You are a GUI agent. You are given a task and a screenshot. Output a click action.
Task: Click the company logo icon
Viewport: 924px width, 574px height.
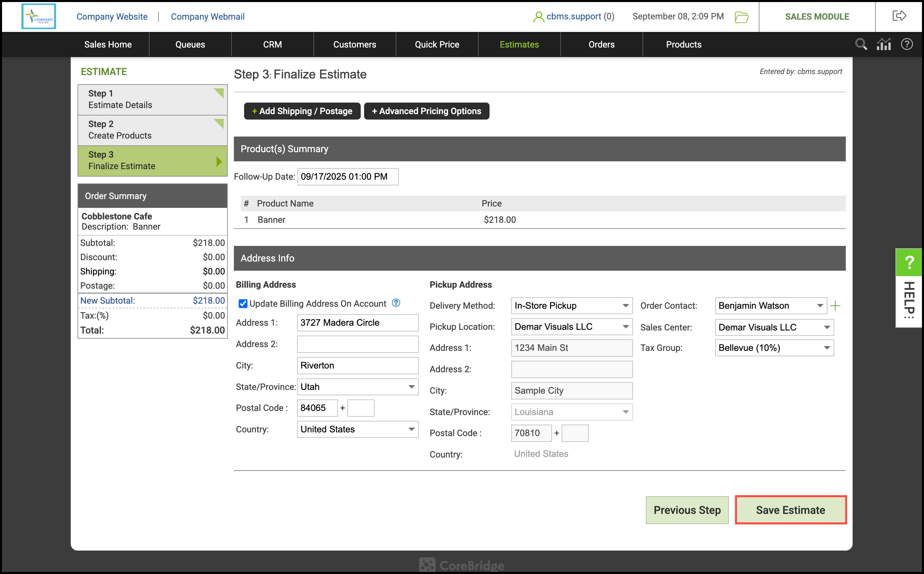[39, 16]
